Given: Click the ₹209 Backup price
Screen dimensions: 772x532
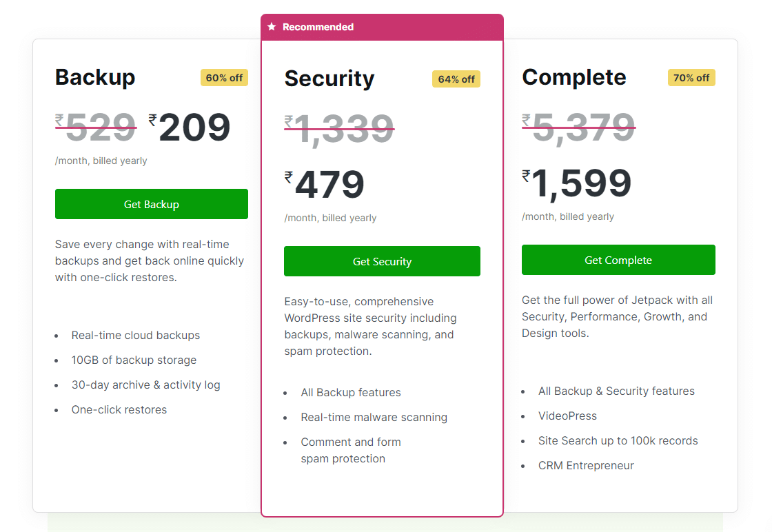Looking at the screenshot, I should click(190, 127).
